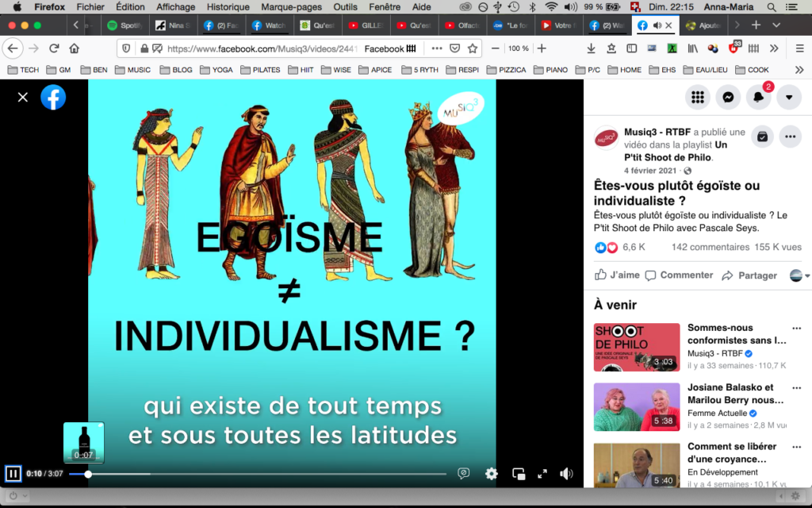This screenshot has width=812, height=508.
Task: Open the post's three-dot options menu
Action: pos(790,136)
